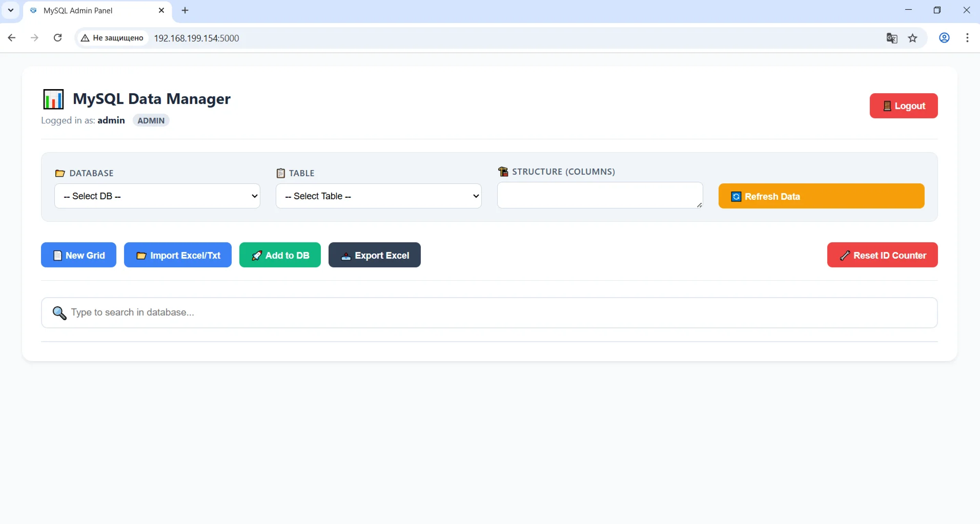980x524 pixels.
Task: Go forward in browser history
Action: pyautogui.click(x=34, y=38)
